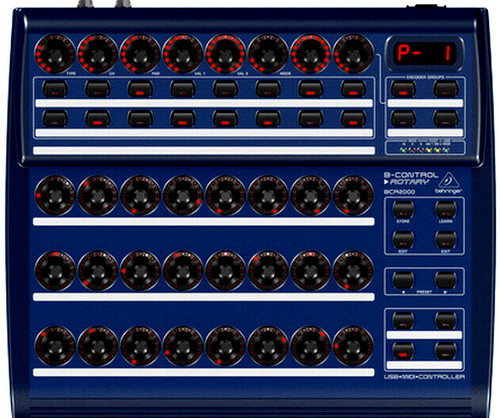Image resolution: width=500 pixels, height=418 pixels.
Task: Select previous preset with left PRESET button
Action: click(403, 280)
